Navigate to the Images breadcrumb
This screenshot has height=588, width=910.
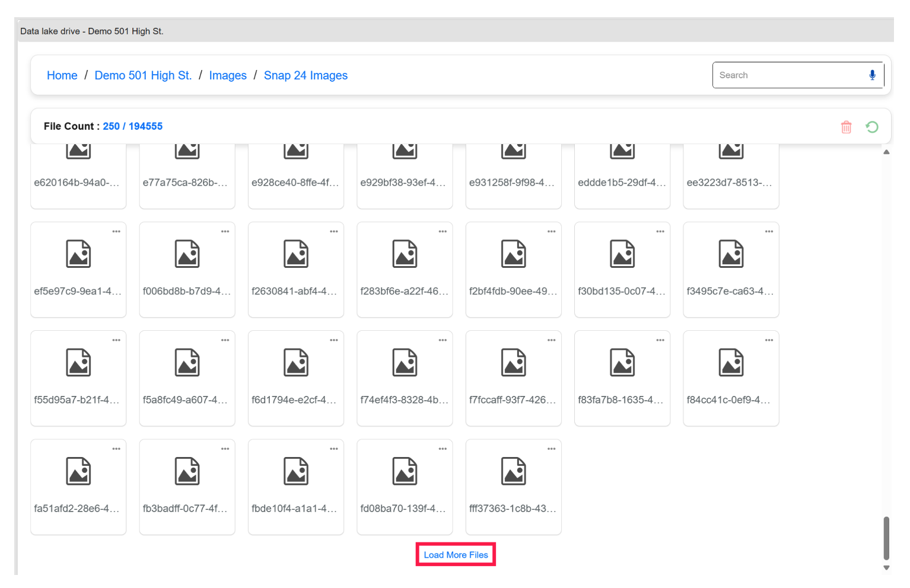tap(228, 75)
